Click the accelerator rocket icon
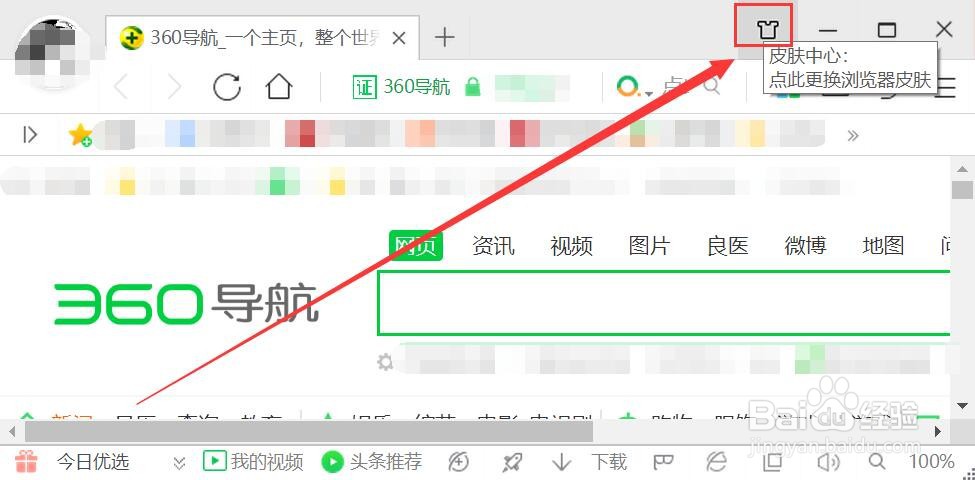This screenshot has height=480, width=975. coord(512,462)
